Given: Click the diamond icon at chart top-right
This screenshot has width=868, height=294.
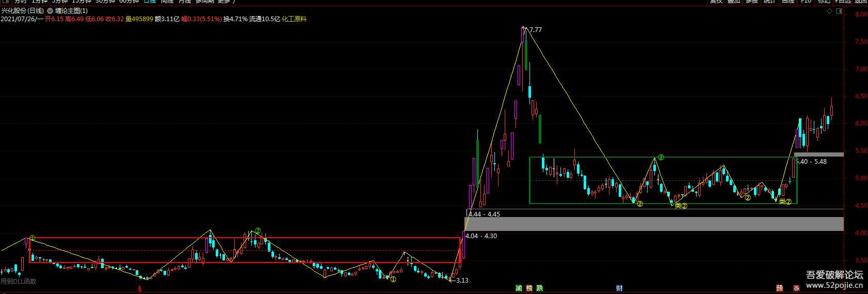Looking at the screenshot, I should coord(829,11).
